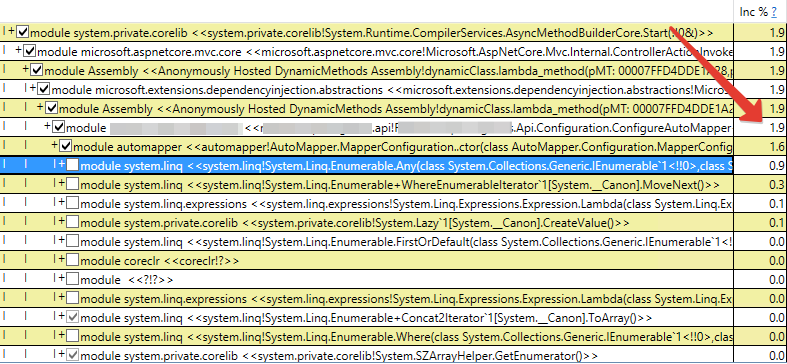
Task: Click the highlighted System.Linq.Enumerable.Any row text
Action: pyautogui.click(x=406, y=166)
